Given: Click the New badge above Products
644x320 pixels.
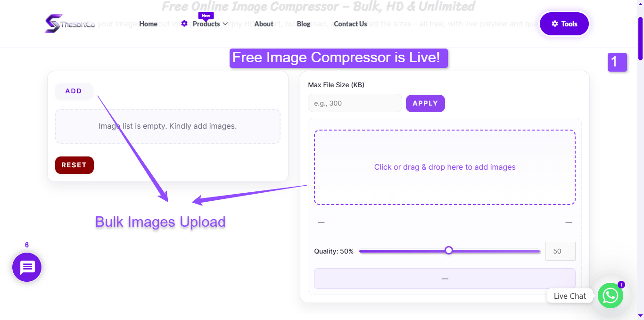Looking at the screenshot, I should click(x=206, y=16).
